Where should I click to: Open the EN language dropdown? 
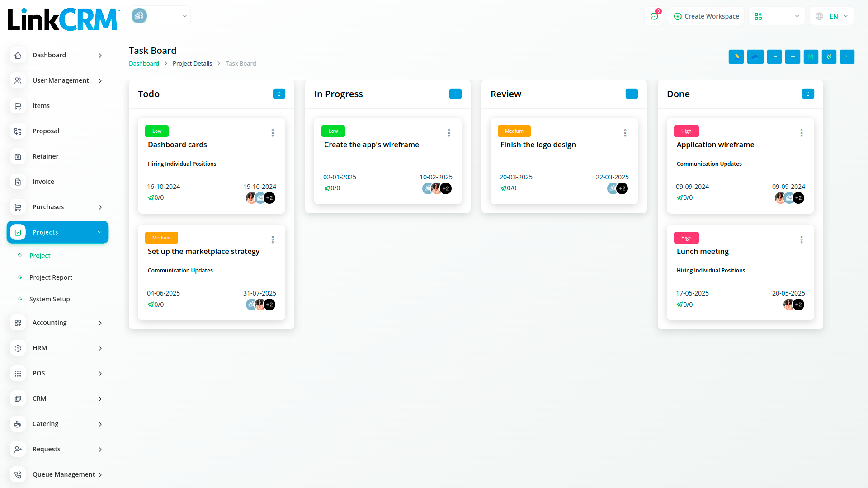point(832,16)
